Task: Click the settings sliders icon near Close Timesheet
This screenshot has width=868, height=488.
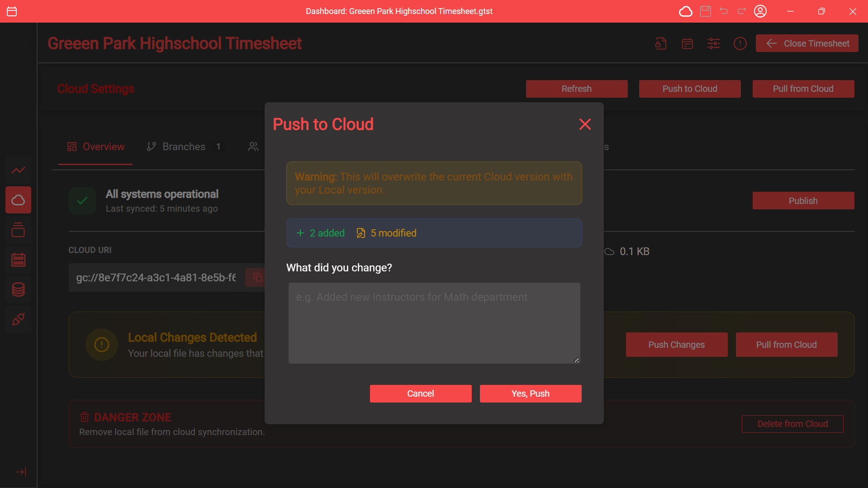Action: [713, 43]
